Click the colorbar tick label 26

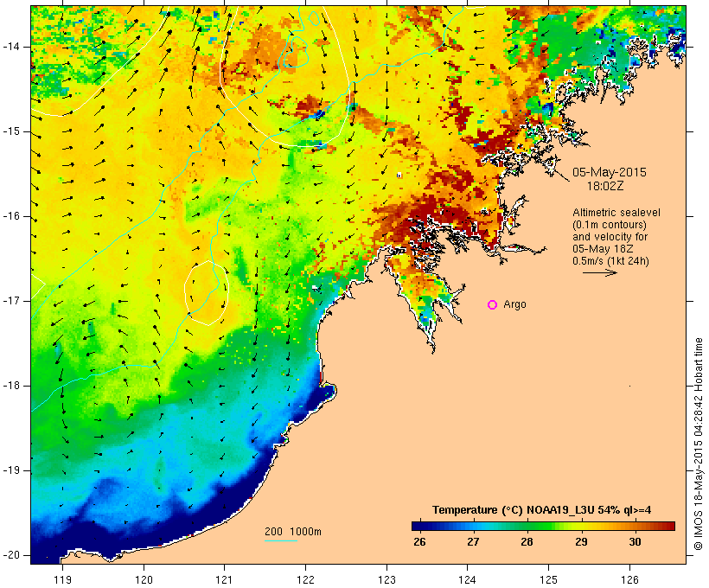(419, 542)
